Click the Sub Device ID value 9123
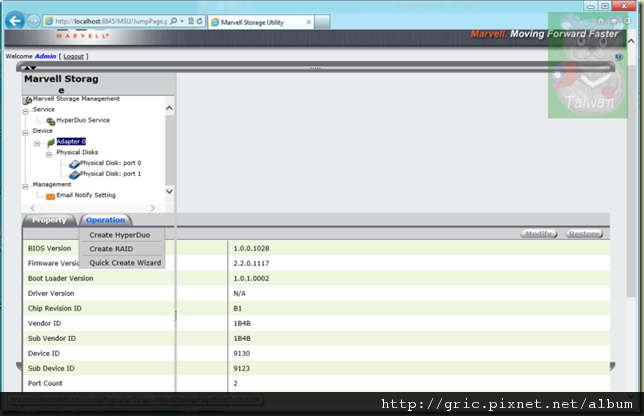Viewport: 644px width, 416px height. [x=242, y=368]
